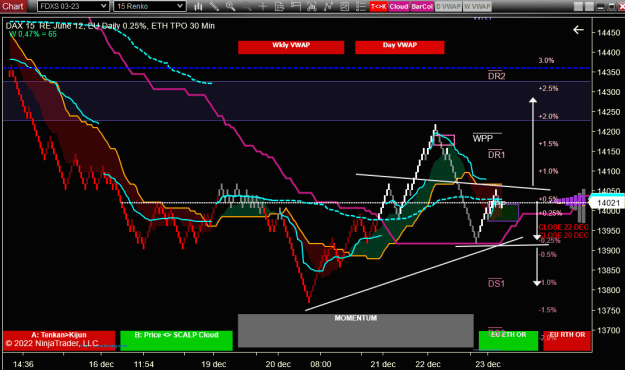Click the 3.0% level label
The width and height of the screenshot is (625, 370).
[x=546, y=61]
